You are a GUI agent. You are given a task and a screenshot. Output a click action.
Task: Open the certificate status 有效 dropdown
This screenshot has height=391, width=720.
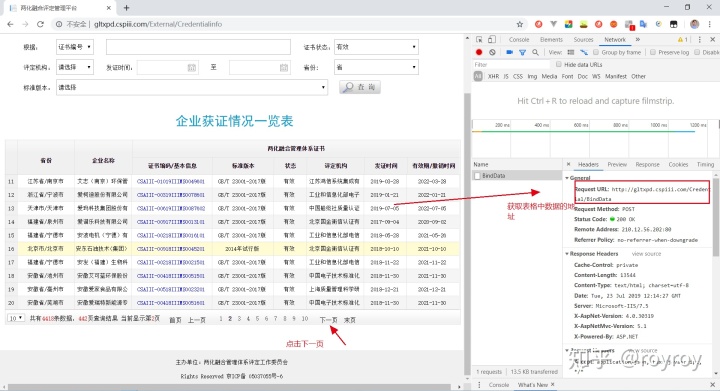point(376,47)
